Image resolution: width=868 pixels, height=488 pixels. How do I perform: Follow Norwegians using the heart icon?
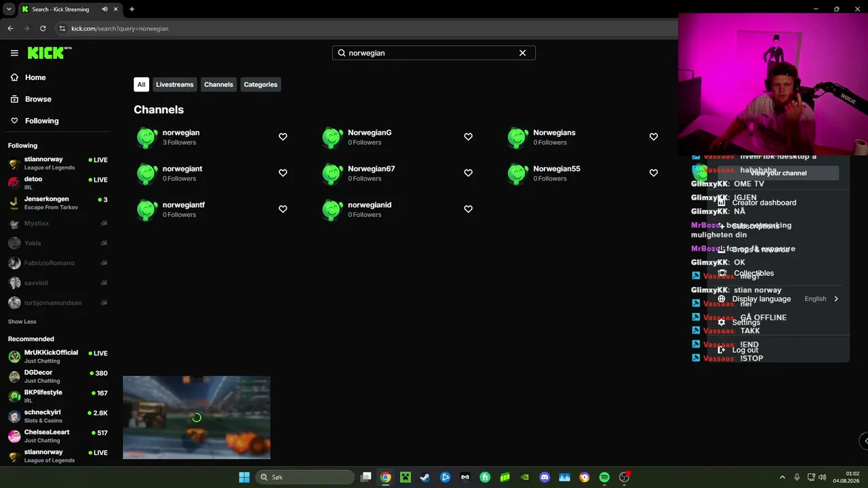[654, 137]
